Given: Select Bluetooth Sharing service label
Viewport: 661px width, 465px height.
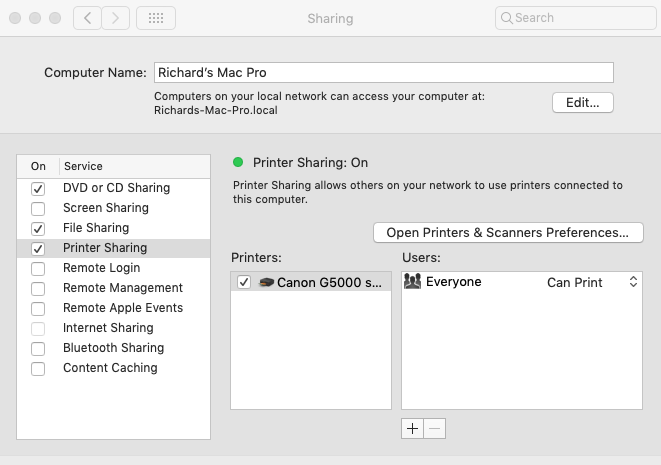Looking at the screenshot, I should [x=113, y=348].
